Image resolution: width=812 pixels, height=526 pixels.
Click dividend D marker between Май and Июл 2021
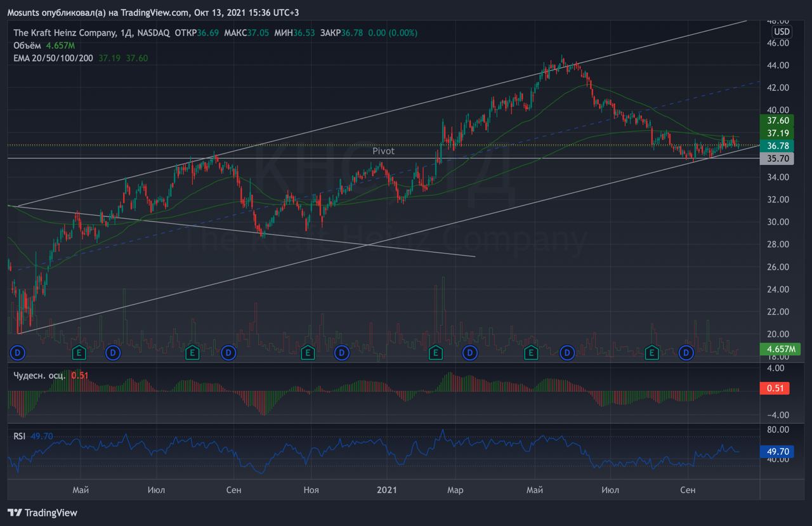pos(567,352)
